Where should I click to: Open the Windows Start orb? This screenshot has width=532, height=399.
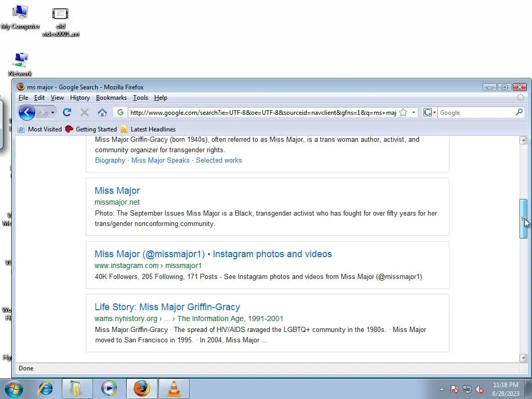(14, 389)
